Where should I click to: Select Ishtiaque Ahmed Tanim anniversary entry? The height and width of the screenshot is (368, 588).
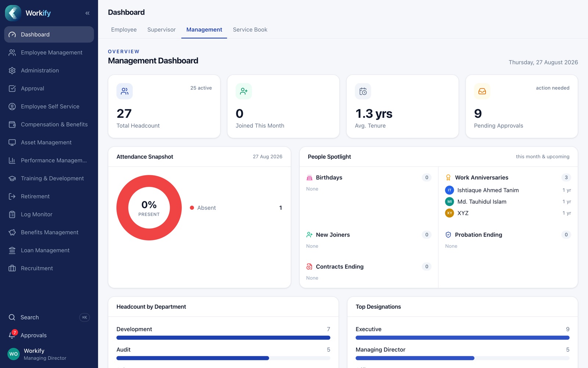[508, 190]
